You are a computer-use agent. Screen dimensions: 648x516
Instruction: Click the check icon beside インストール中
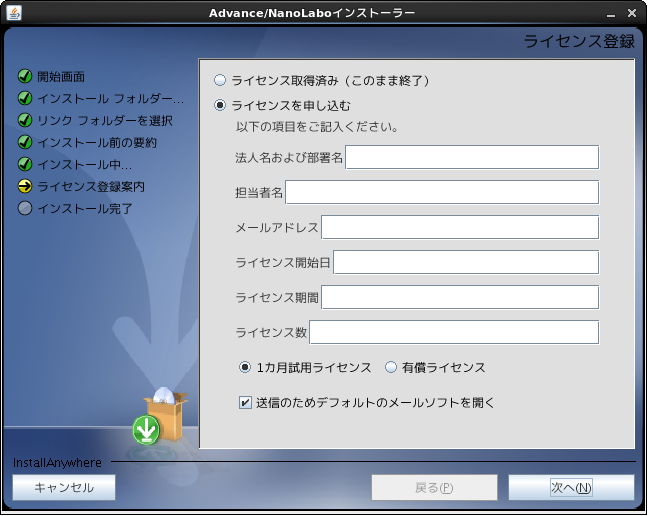25,164
